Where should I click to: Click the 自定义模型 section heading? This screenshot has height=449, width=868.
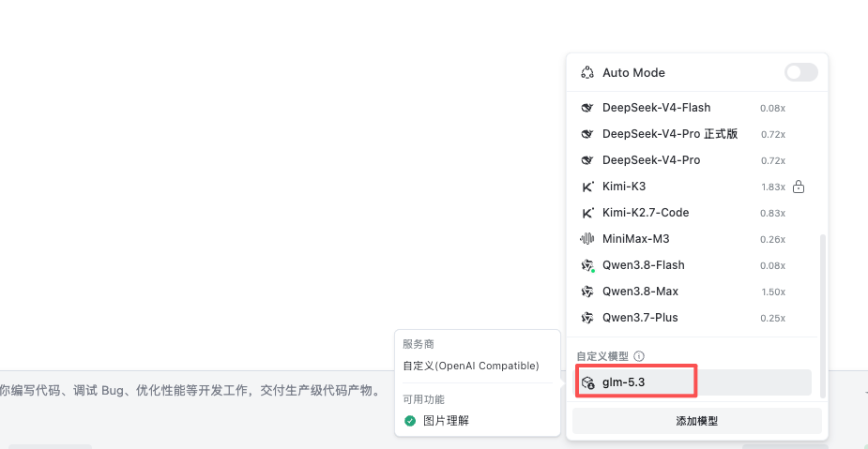[x=602, y=356]
